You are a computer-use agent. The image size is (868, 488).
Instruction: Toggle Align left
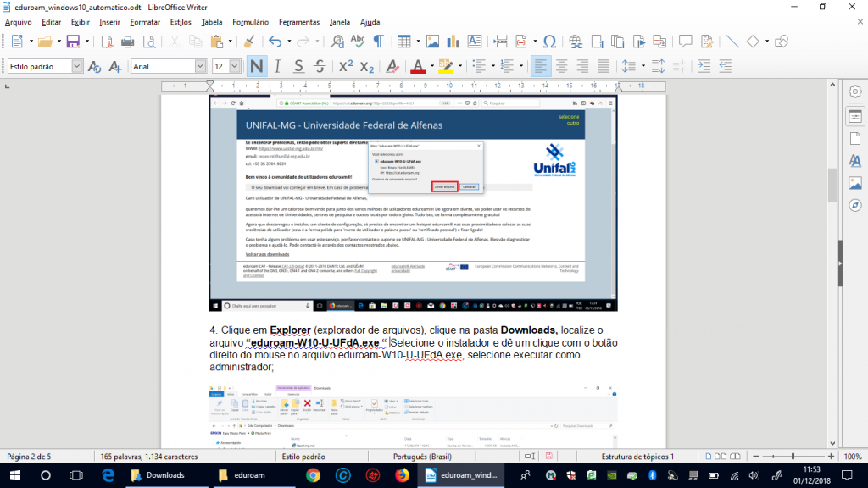[x=541, y=66]
